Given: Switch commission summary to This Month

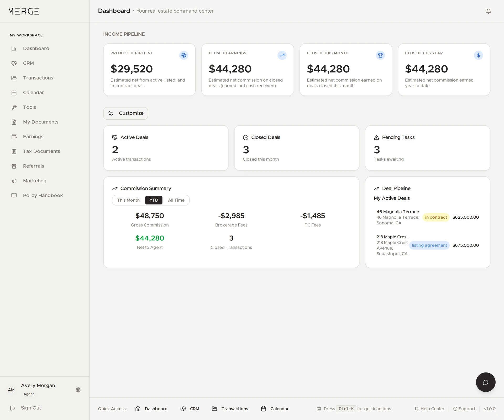Looking at the screenshot, I should pyautogui.click(x=128, y=200).
